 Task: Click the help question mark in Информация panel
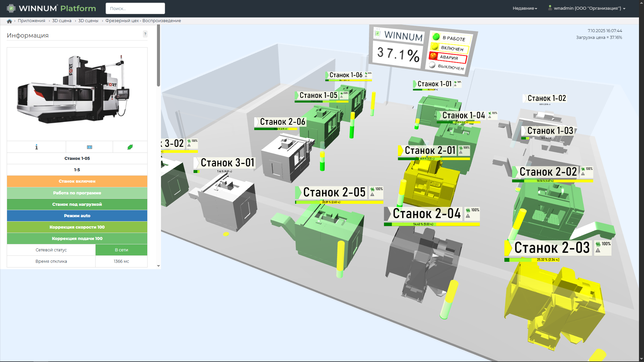pos(145,34)
